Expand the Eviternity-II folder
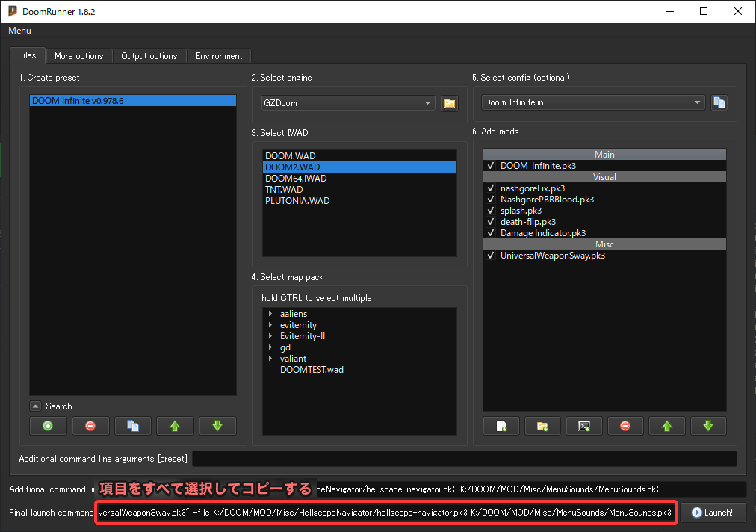Viewport: 756px width, 532px height. point(270,336)
